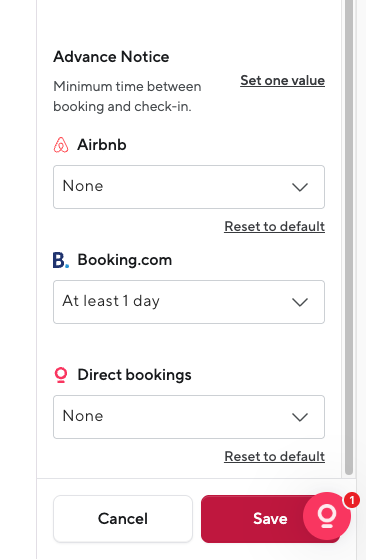This screenshot has width=366, height=560.
Task: Open the chat widget bubble
Action: [327, 516]
